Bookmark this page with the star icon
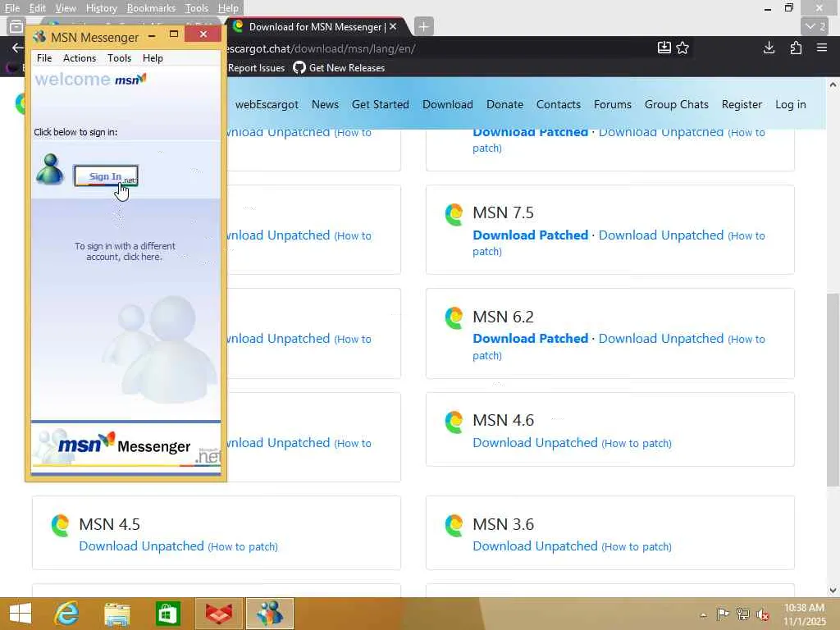The height and width of the screenshot is (630, 840). 682,48
